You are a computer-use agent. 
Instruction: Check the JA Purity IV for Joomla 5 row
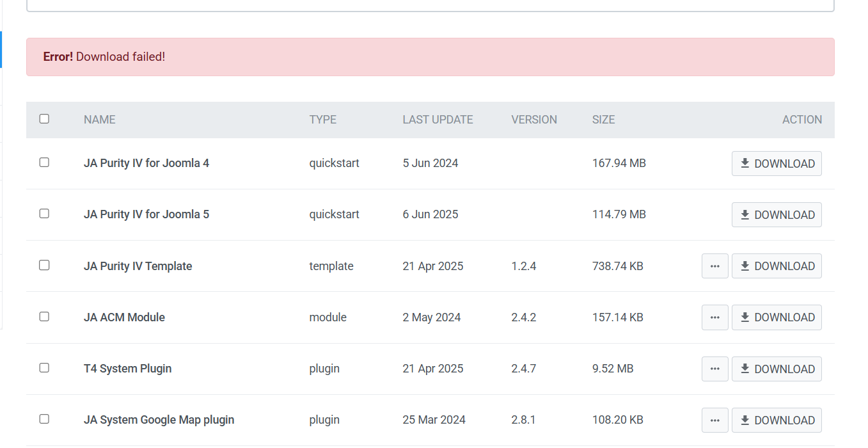tap(44, 213)
